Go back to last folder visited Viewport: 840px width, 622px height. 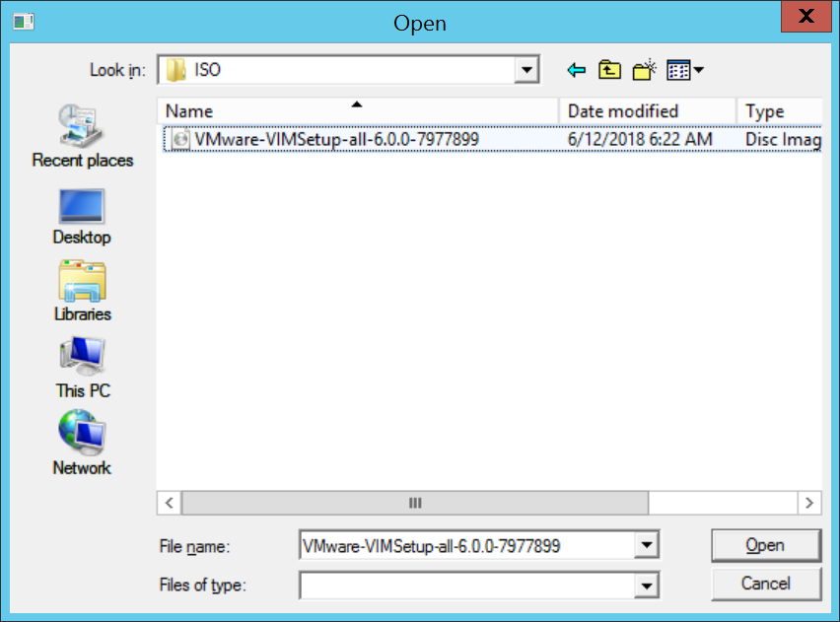pos(577,70)
